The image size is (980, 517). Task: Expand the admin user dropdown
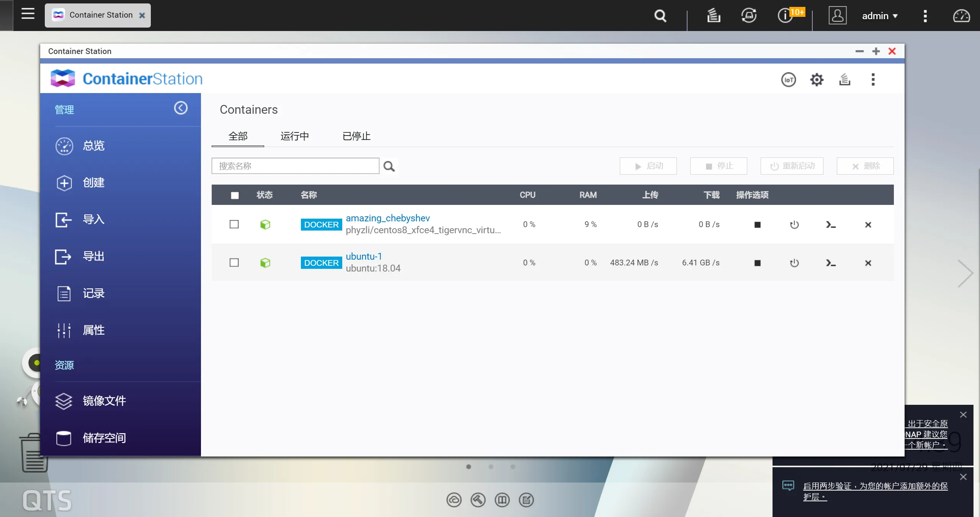pos(879,16)
